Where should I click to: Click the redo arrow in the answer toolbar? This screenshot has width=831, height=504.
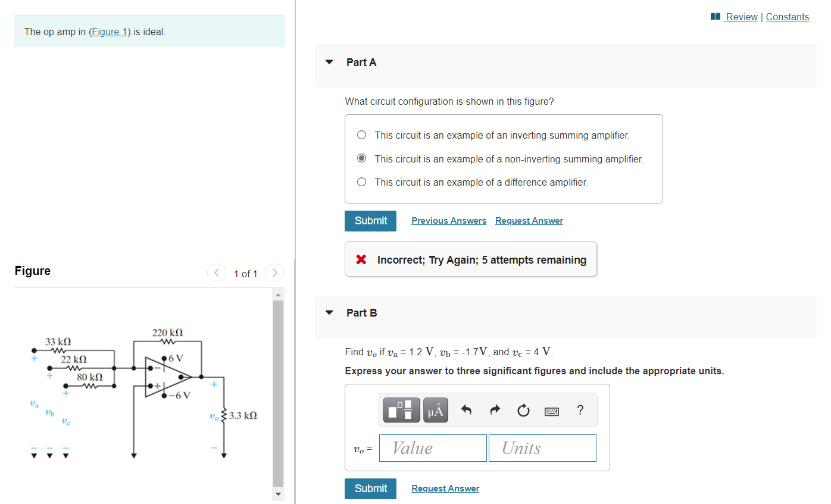tap(495, 409)
